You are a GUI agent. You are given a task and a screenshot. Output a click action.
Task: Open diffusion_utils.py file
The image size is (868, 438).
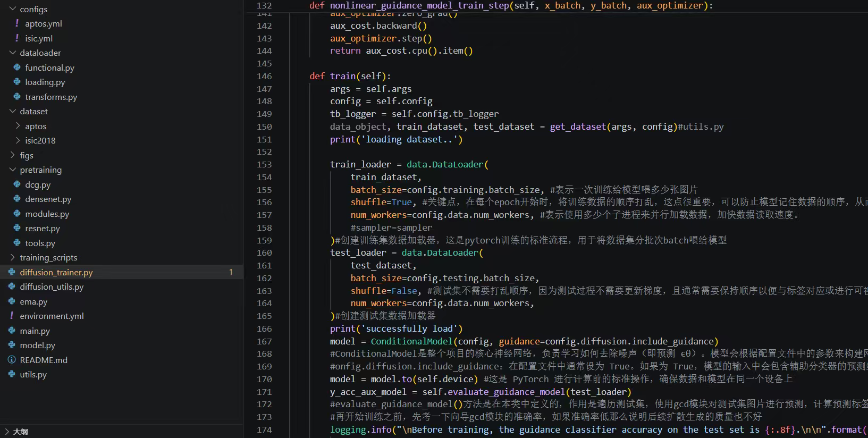point(52,287)
